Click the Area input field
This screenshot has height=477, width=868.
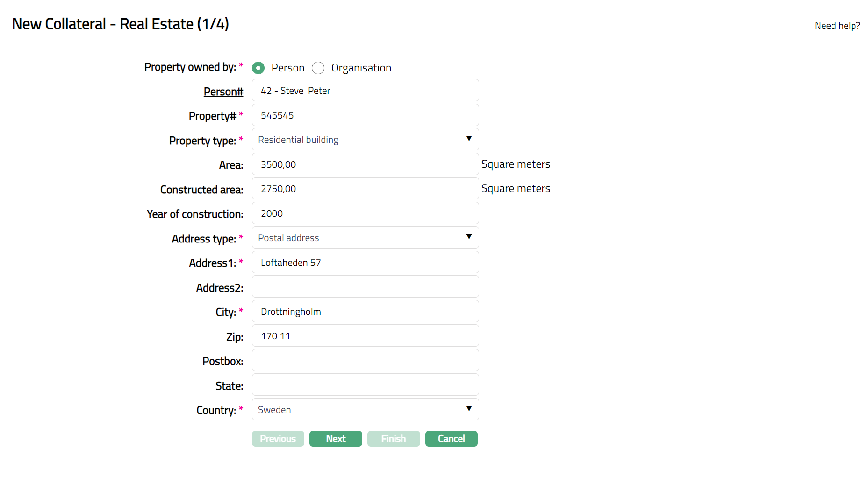point(365,164)
